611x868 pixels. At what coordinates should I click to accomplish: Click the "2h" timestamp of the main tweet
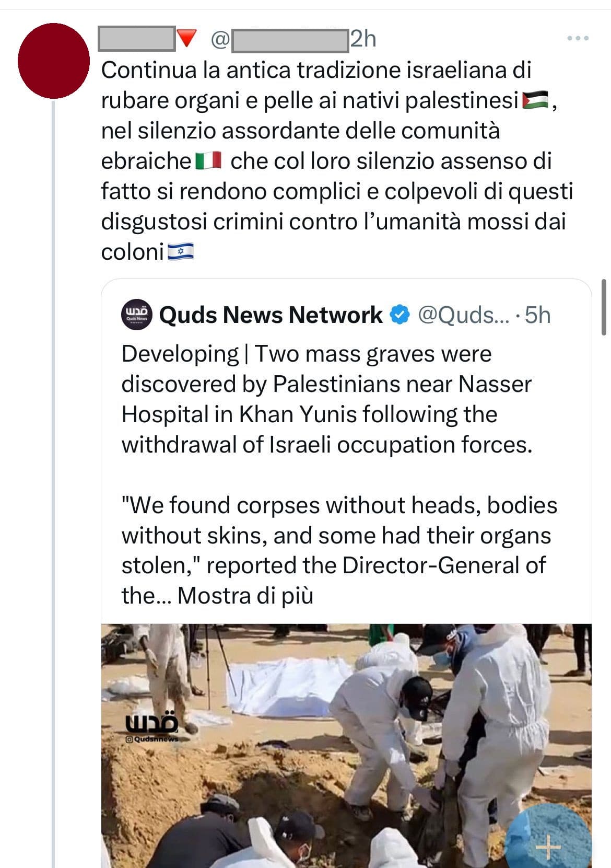click(x=363, y=39)
